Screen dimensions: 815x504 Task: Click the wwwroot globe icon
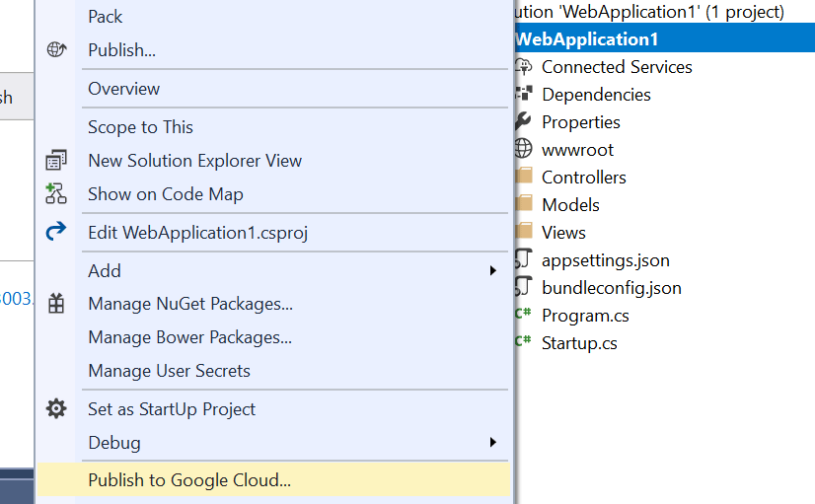pyautogui.click(x=523, y=149)
